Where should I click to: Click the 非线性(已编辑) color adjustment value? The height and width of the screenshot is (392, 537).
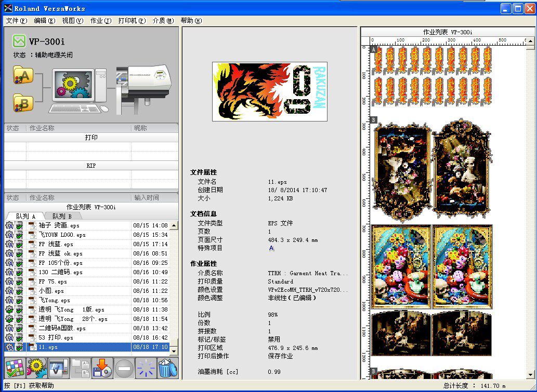coord(292,298)
